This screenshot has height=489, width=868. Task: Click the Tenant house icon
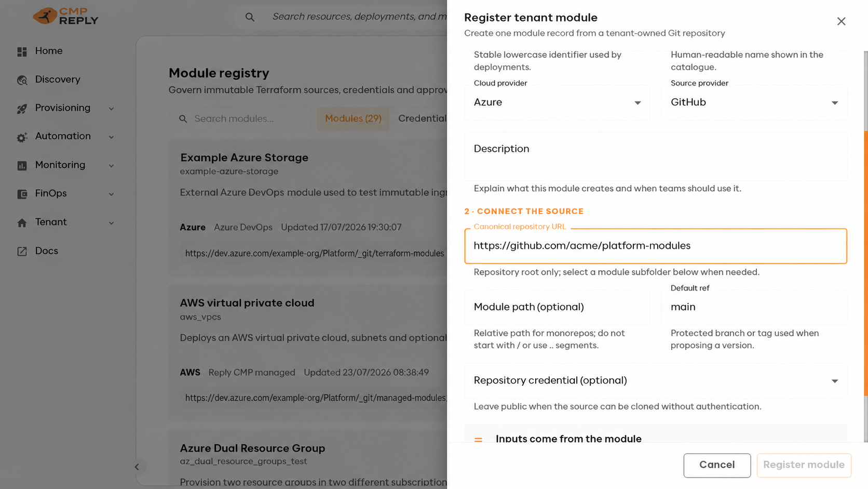coord(22,222)
